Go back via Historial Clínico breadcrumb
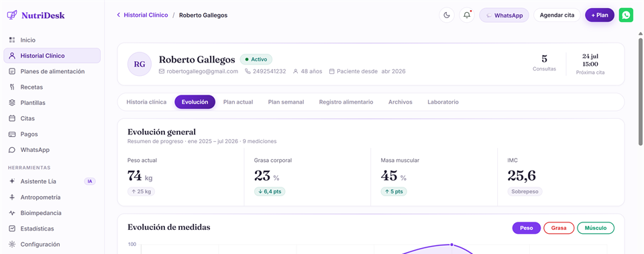644x254 pixels. pyautogui.click(x=146, y=15)
